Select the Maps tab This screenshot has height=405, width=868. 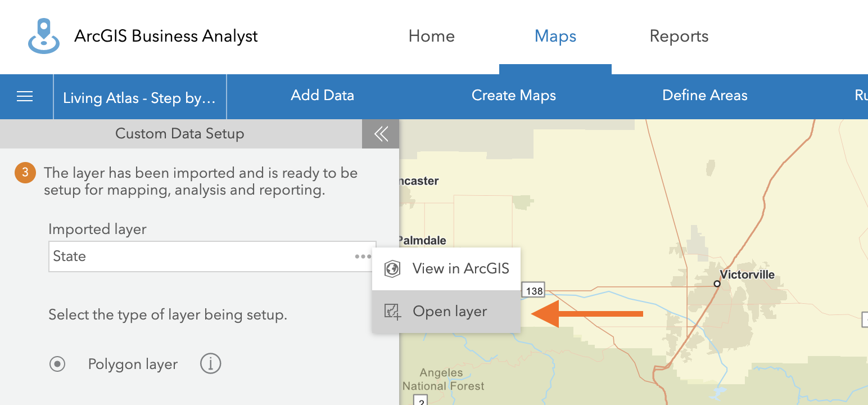click(555, 37)
